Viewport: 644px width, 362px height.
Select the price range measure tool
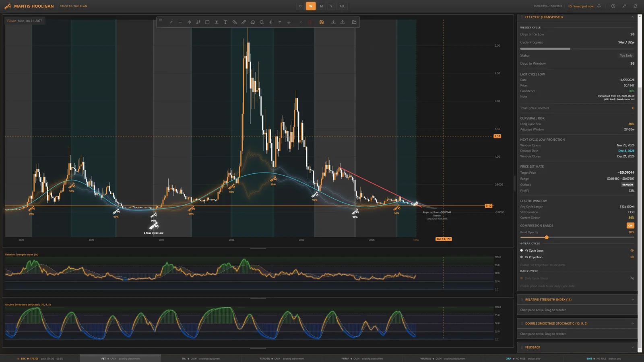point(217,22)
